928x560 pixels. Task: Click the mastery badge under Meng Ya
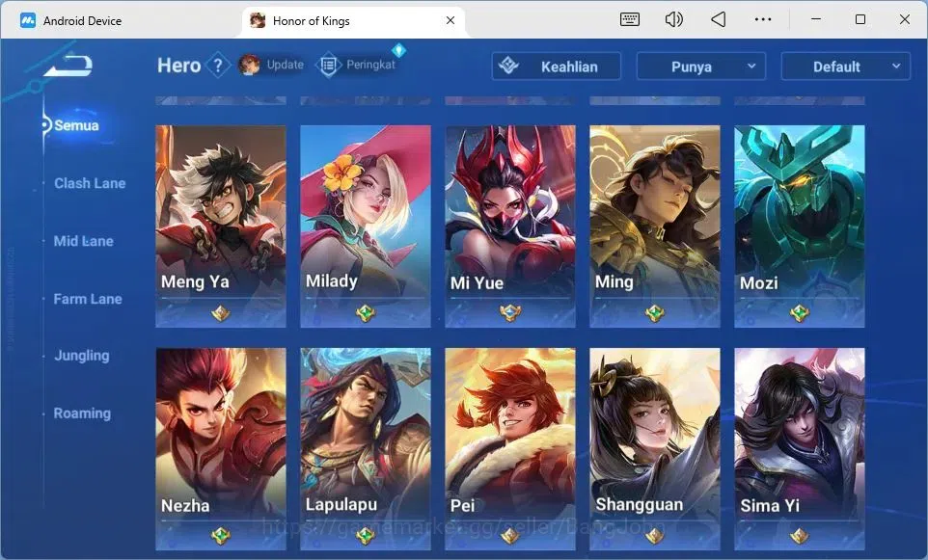221,313
